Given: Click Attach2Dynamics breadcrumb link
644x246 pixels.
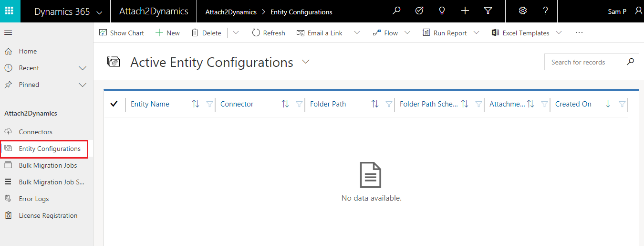Looking at the screenshot, I should (x=231, y=12).
